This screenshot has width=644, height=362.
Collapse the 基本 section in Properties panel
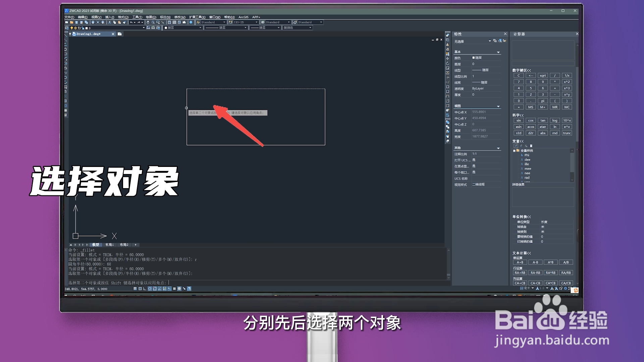[x=498, y=52]
